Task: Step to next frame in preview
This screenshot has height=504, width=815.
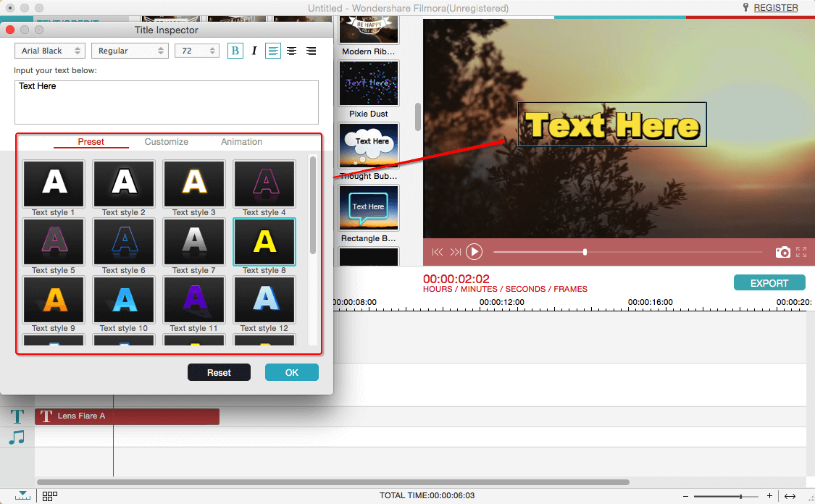Action: click(x=455, y=252)
